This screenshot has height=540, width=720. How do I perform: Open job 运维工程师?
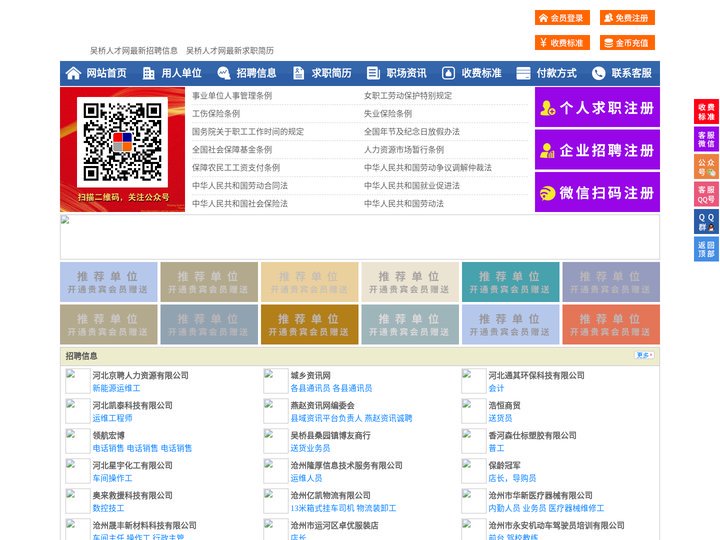click(x=112, y=418)
